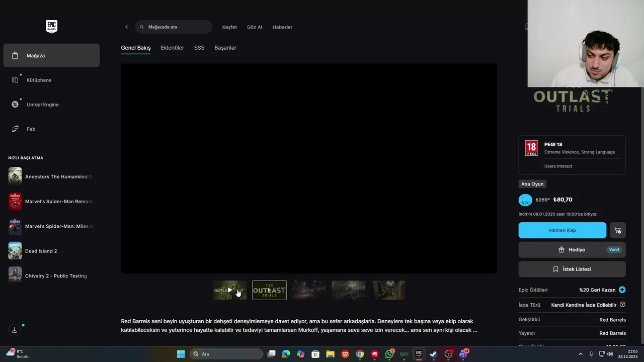Image resolution: width=644 pixels, height=362 pixels.
Task: Click the taskbar volume speaker icon
Action: (x=610, y=354)
